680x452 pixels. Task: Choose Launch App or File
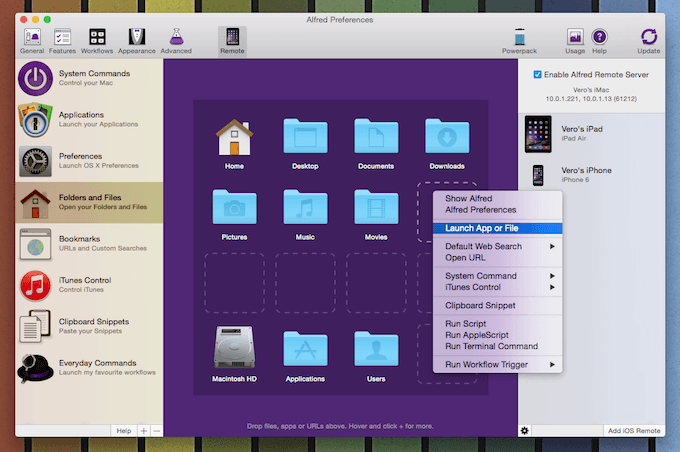(497, 228)
